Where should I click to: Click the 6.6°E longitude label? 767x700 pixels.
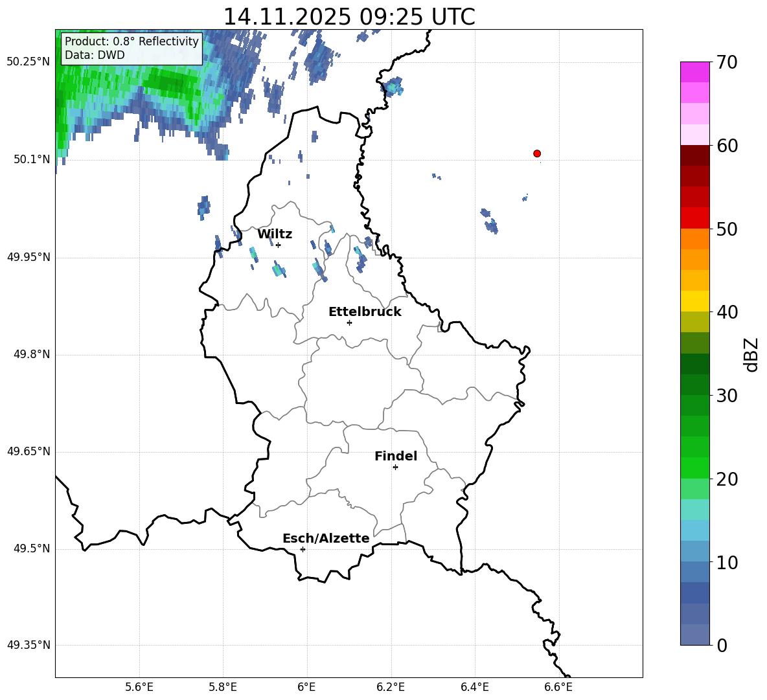click(x=558, y=687)
